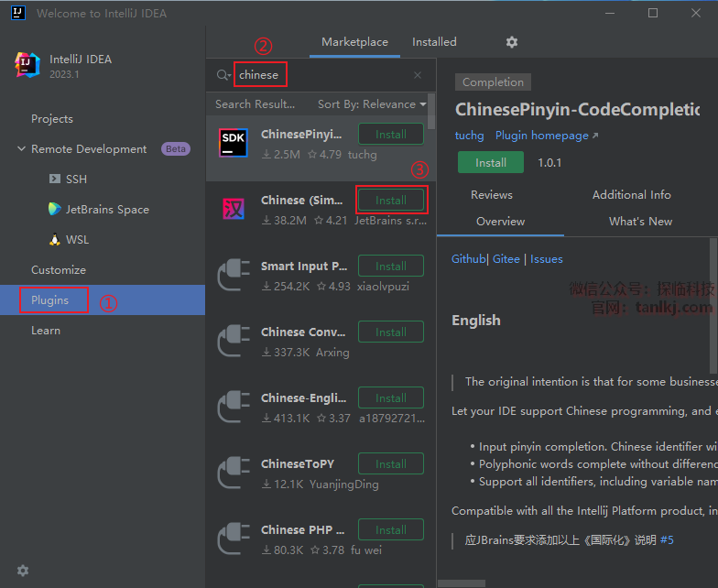Screen dimensions: 718x588
Task: Click the SSH terminal icon
Action: (x=55, y=179)
